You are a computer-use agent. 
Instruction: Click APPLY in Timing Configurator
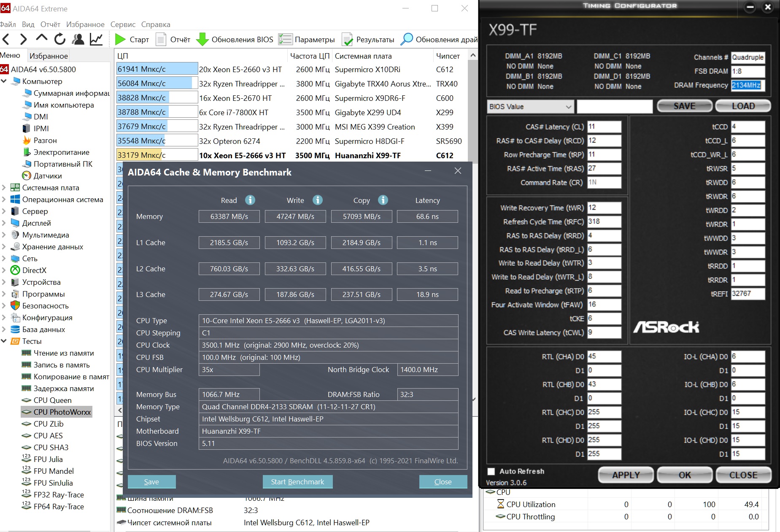[626, 475]
